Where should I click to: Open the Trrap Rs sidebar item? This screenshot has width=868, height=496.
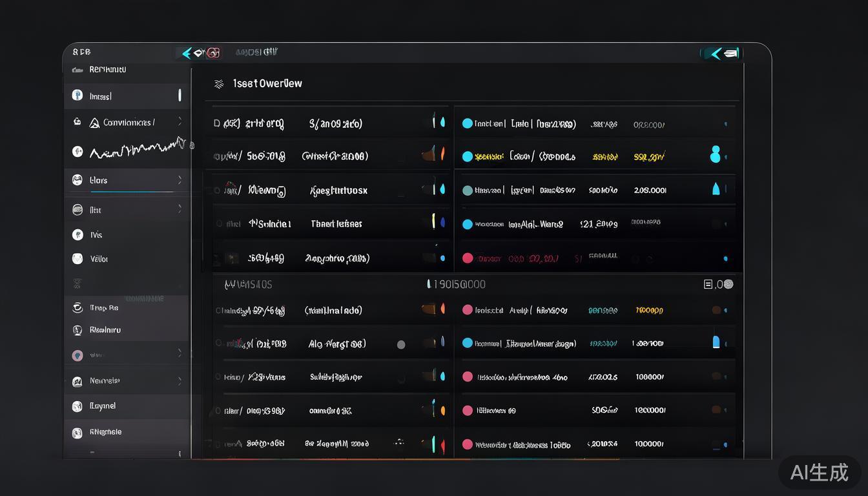pyautogui.click(x=103, y=308)
